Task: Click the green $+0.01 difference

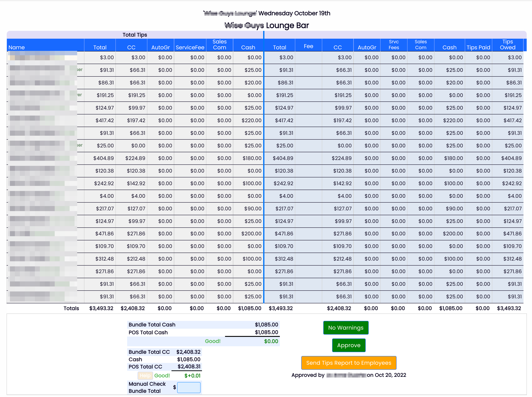Action: pyautogui.click(x=192, y=376)
